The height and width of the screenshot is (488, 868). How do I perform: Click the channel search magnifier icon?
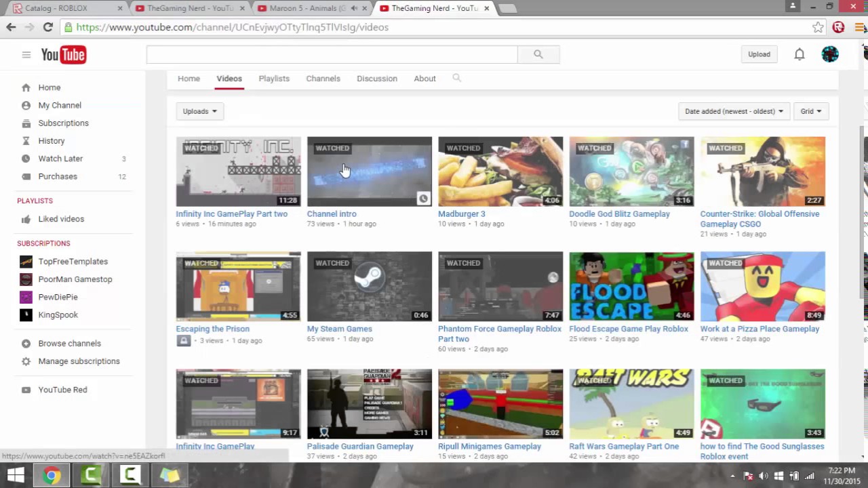(456, 78)
